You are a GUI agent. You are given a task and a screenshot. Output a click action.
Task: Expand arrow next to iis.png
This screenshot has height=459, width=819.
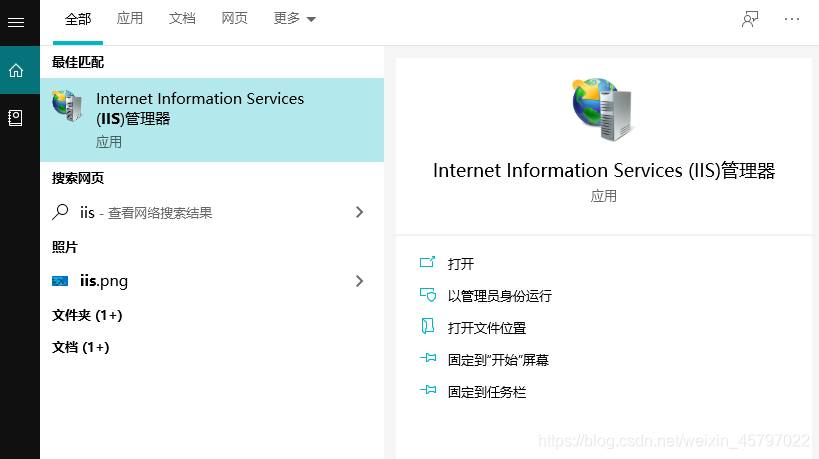click(x=359, y=281)
